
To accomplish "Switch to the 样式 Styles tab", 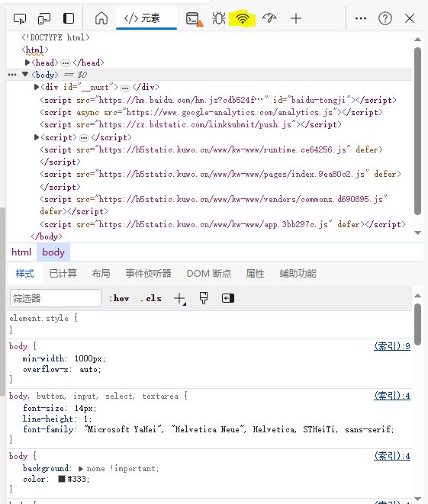I will click(x=24, y=274).
